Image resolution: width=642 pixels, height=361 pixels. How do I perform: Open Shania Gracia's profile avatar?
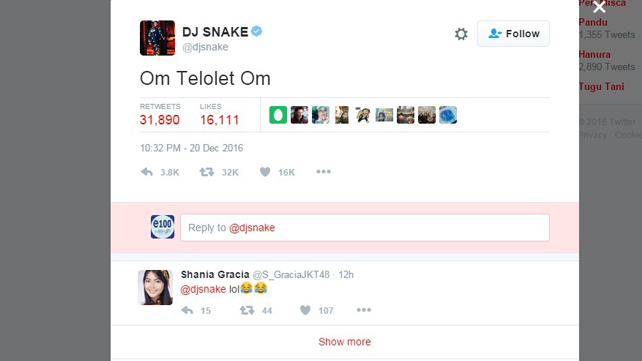155,287
